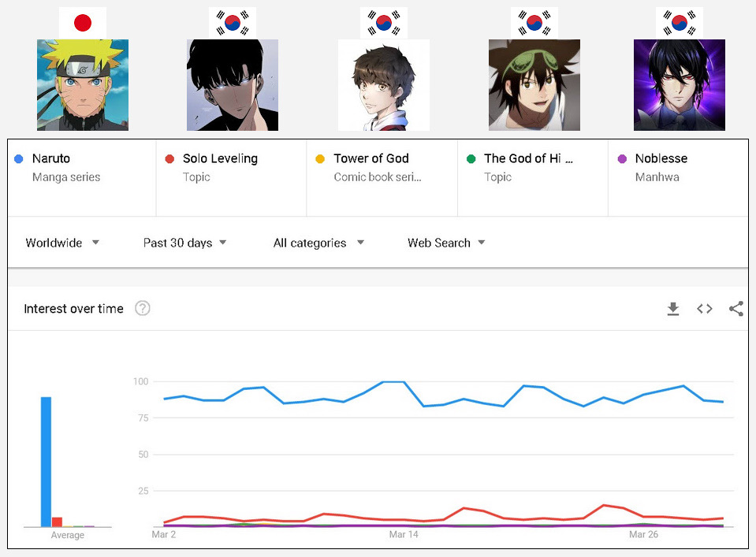Select the Naruto search term
756x557 pixels.
(51, 158)
